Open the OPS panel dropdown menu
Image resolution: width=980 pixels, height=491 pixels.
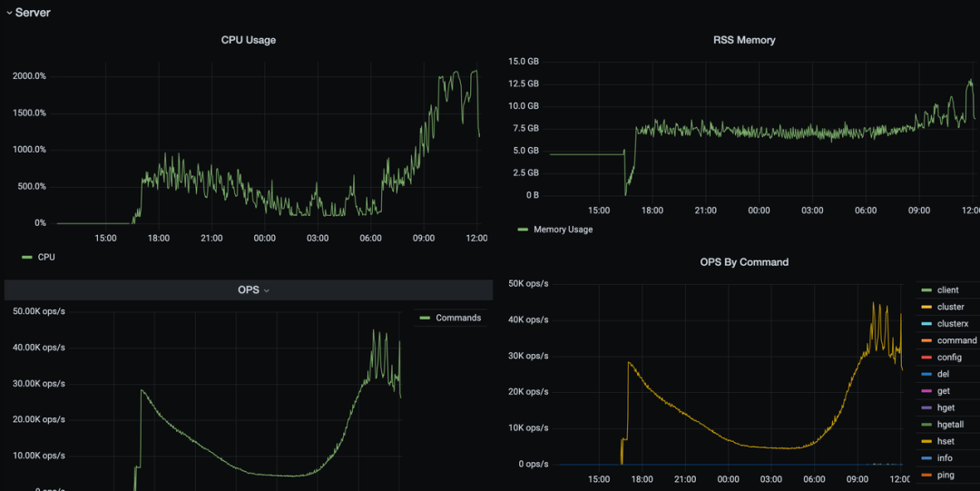pyautogui.click(x=267, y=290)
